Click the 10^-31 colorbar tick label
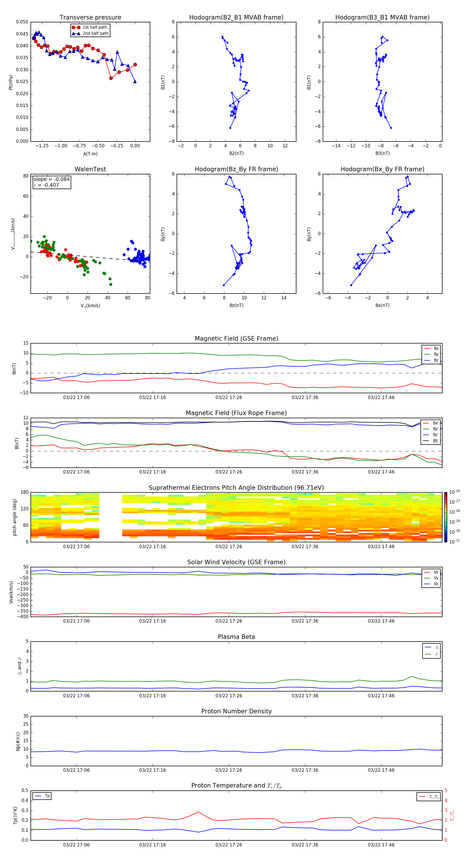The image size is (473, 868). 455,542
